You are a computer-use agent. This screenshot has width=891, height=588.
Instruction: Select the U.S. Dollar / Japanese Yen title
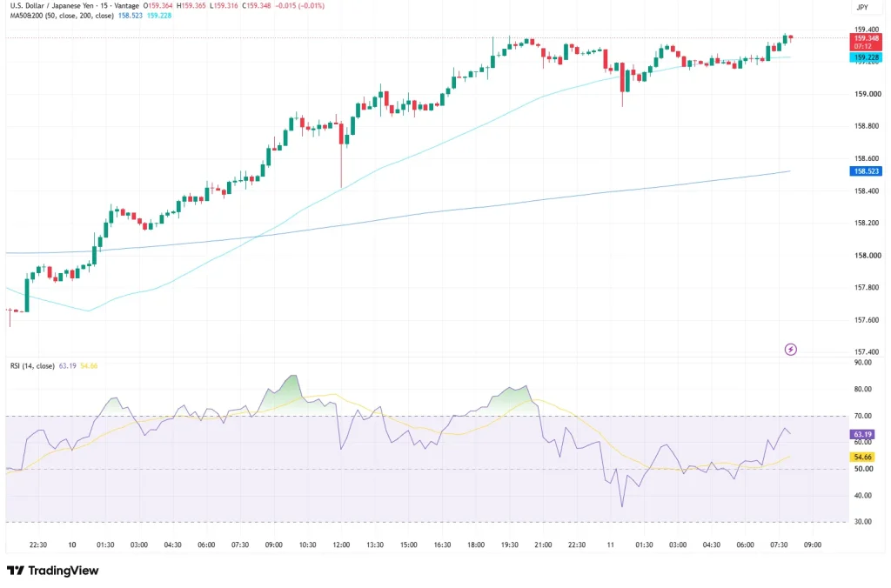(x=51, y=6)
